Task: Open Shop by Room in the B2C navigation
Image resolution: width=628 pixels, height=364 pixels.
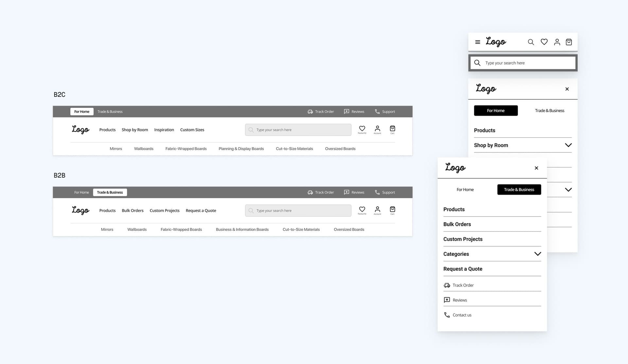Action: (x=135, y=130)
